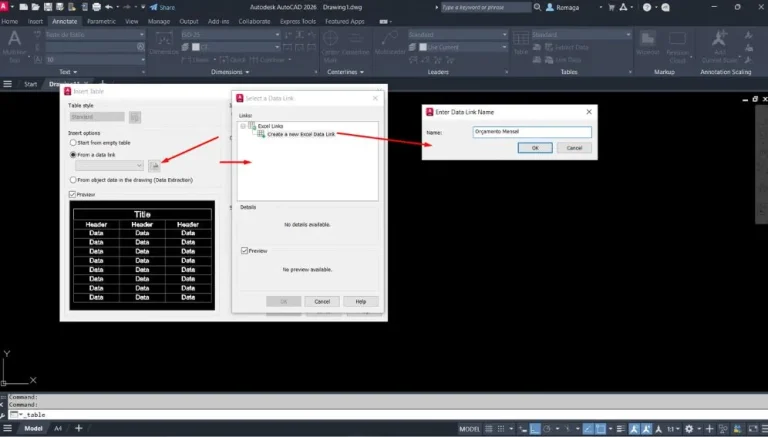Open file using the folder icon in toolbar

[x=36, y=7]
